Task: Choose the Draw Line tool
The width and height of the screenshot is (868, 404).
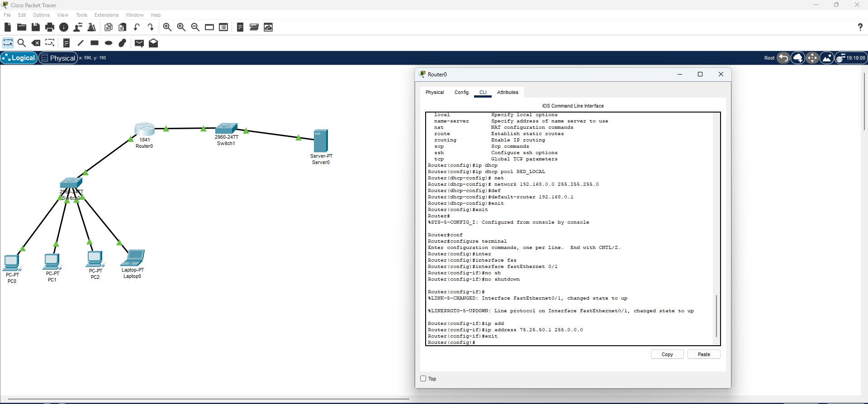Action: [x=81, y=43]
